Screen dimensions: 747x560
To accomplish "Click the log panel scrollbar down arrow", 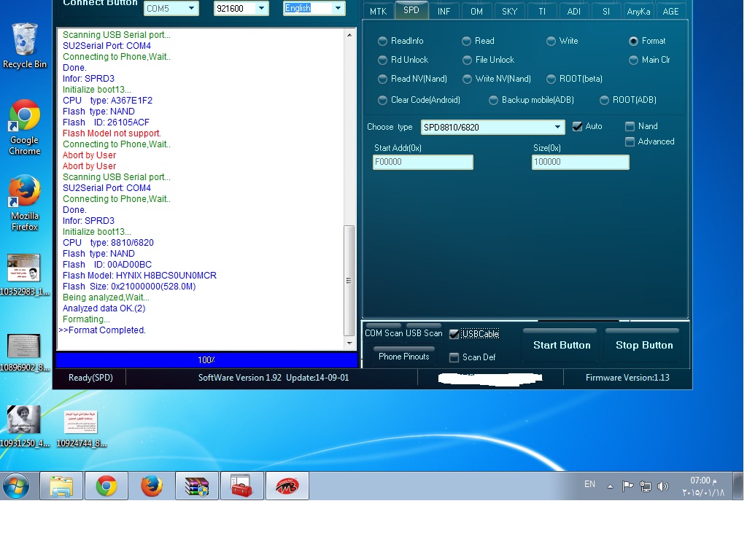I will click(349, 343).
